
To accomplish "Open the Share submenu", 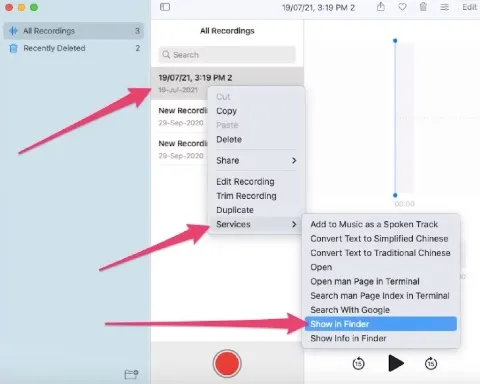I will [256, 160].
